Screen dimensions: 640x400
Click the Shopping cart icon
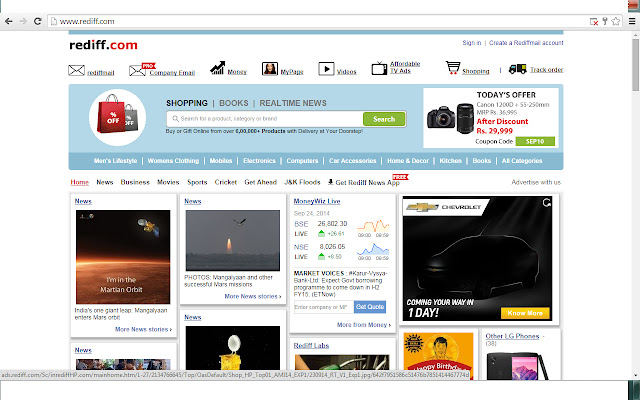tap(453, 68)
